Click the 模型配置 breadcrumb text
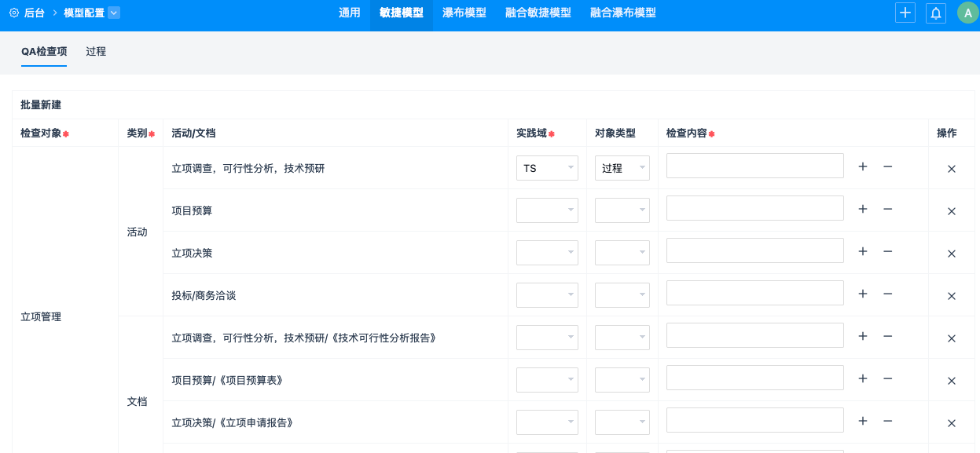Image resolution: width=980 pixels, height=453 pixels. point(84,13)
